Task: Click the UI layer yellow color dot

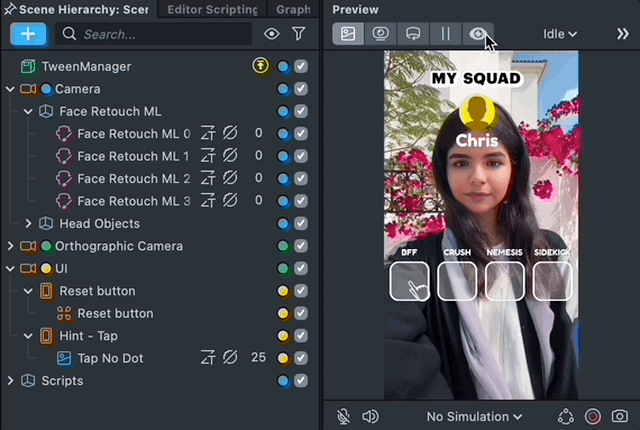Action: (x=46, y=269)
